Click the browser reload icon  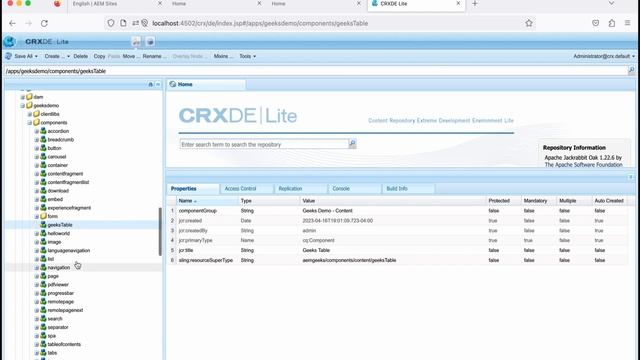point(44,23)
